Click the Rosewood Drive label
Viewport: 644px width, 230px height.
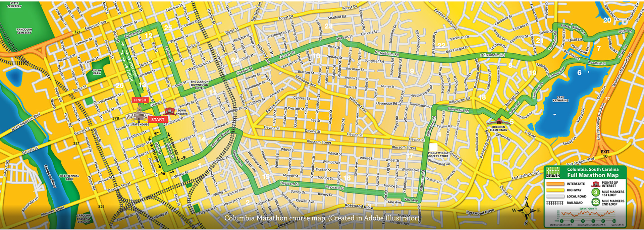pyautogui.click(x=480, y=212)
